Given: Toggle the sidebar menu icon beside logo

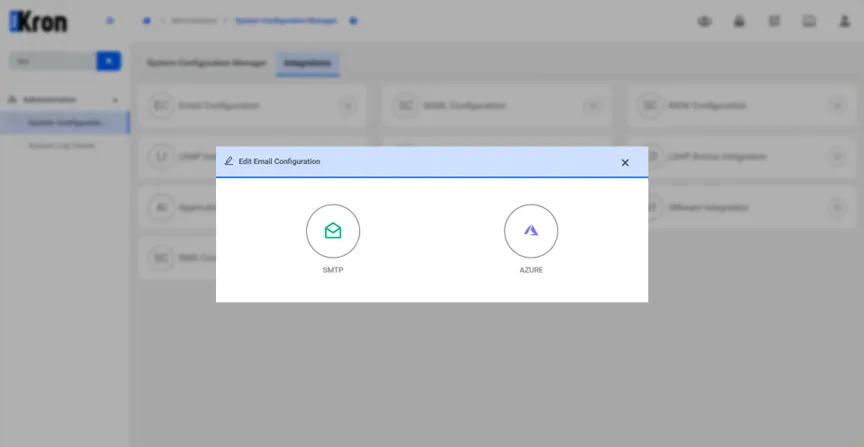Looking at the screenshot, I should point(110,21).
